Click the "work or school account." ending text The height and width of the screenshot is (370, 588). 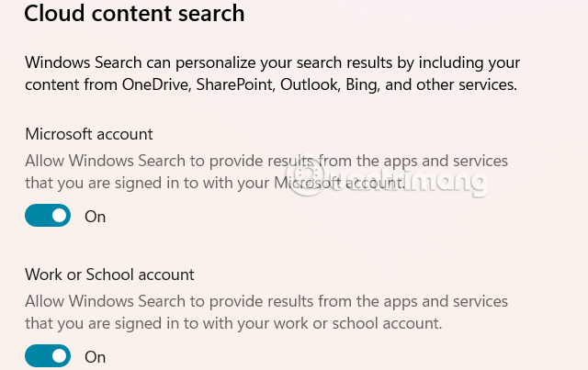365,323
